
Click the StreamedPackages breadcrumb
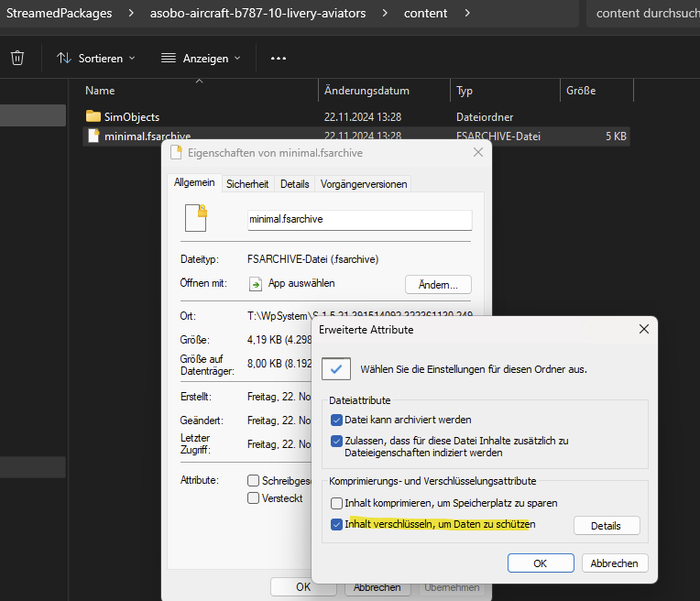[x=59, y=13]
